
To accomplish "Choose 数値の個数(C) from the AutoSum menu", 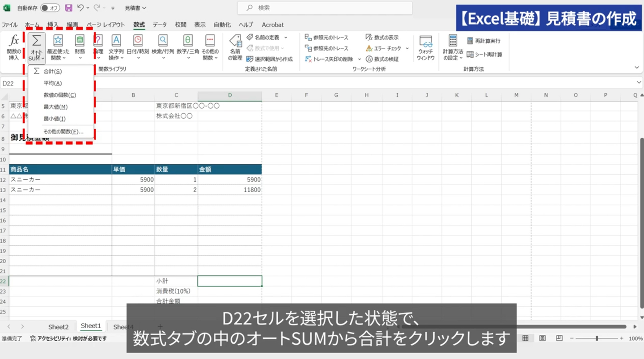I will pos(61,95).
